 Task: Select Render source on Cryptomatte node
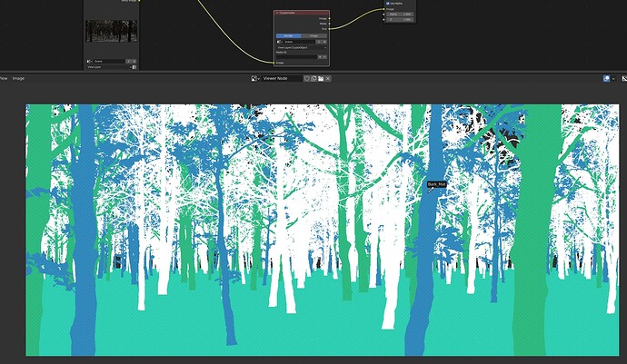[x=288, y=35]
